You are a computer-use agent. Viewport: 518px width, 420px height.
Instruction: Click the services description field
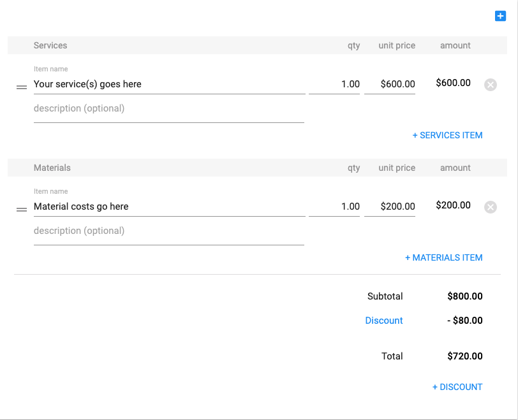pyautogui.click(x=168, y=109)
